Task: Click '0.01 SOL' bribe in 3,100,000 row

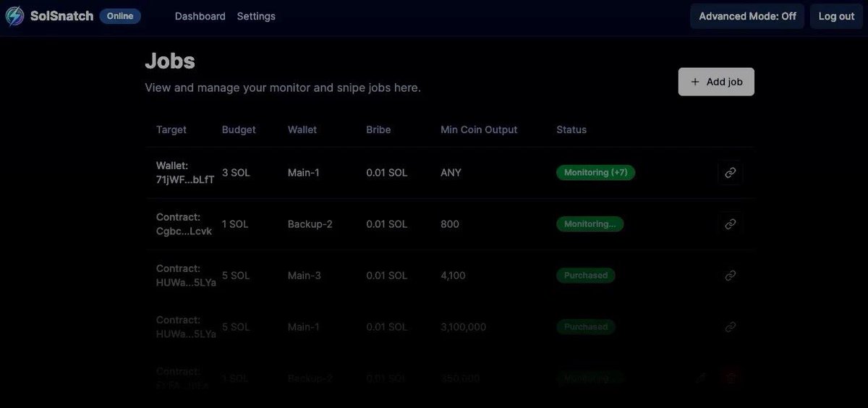Action: 387,327
